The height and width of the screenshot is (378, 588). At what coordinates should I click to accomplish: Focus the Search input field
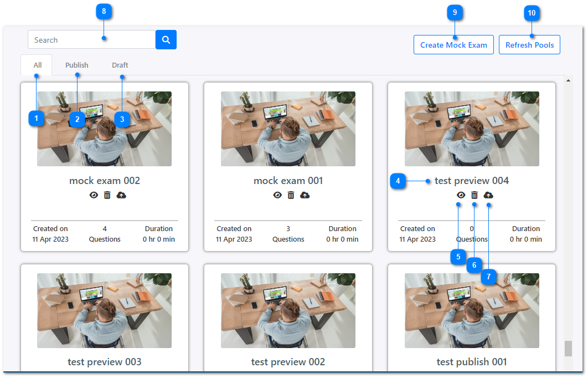coord(91,40)
